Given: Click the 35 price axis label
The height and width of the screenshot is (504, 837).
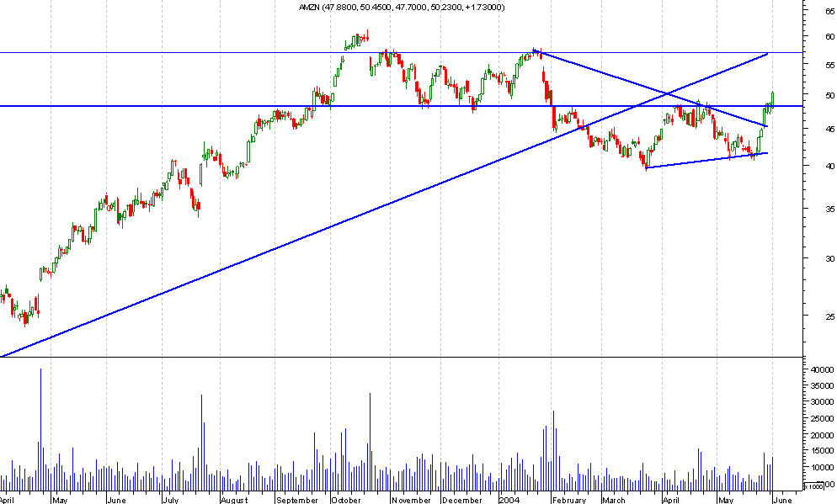Looking at the screenshot, I should pos(830,209).
